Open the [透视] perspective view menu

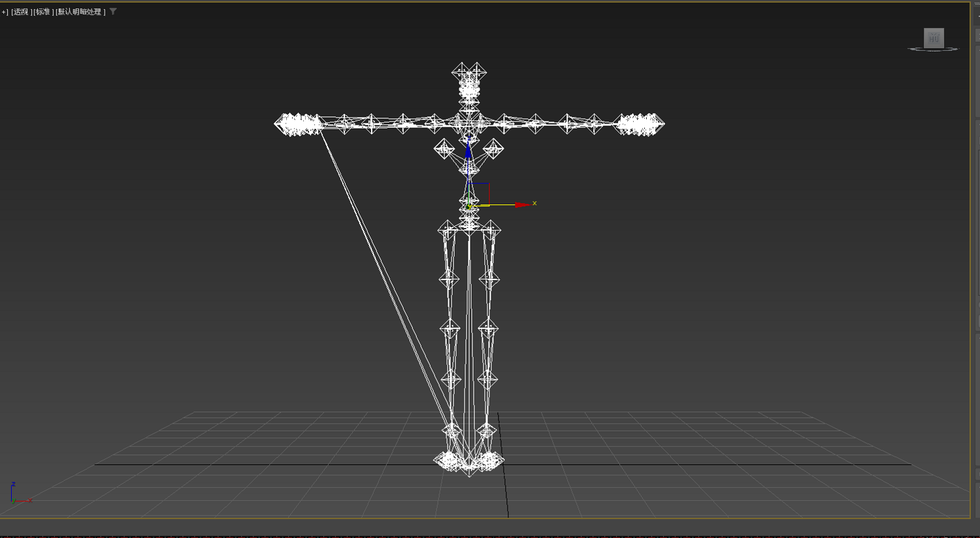22,12
